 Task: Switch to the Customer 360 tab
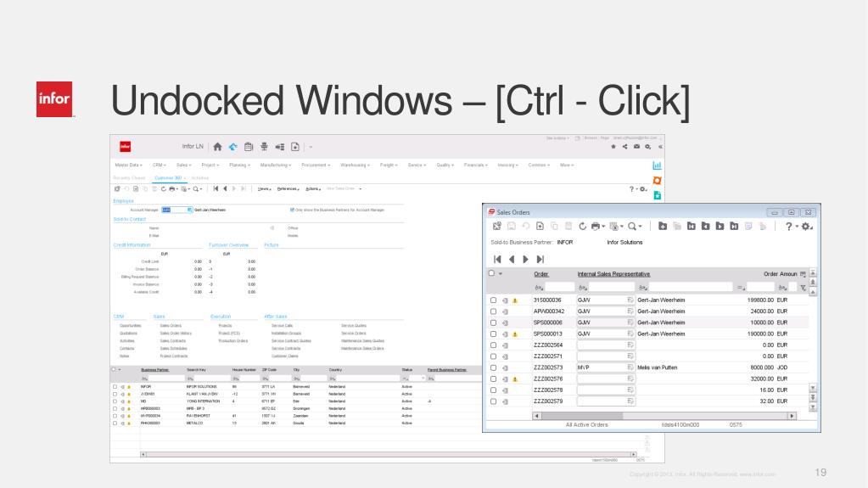(168, 178)
